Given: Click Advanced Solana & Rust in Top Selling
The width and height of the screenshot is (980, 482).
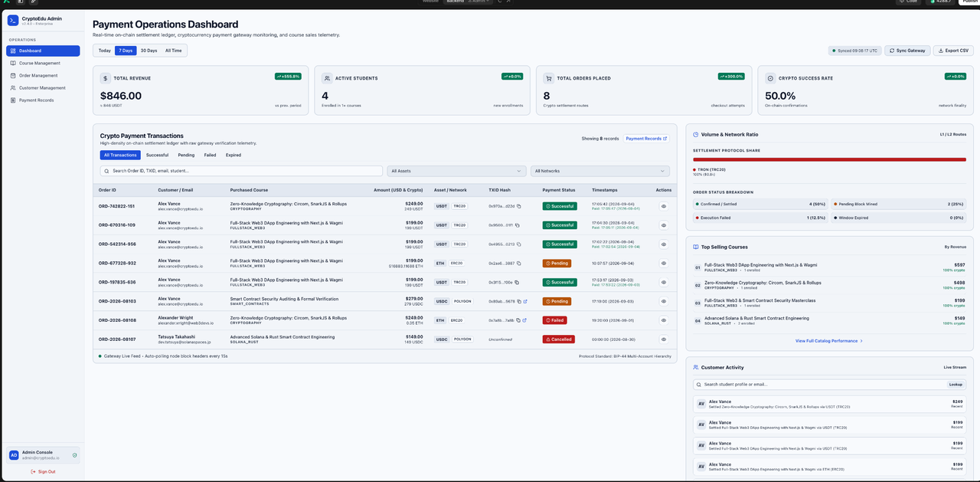Looking at the screenshot, I should coord(756,318).
